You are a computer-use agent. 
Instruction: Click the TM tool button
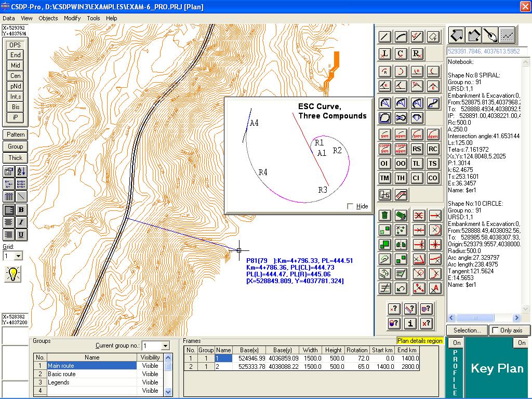(x=385, y=178)
